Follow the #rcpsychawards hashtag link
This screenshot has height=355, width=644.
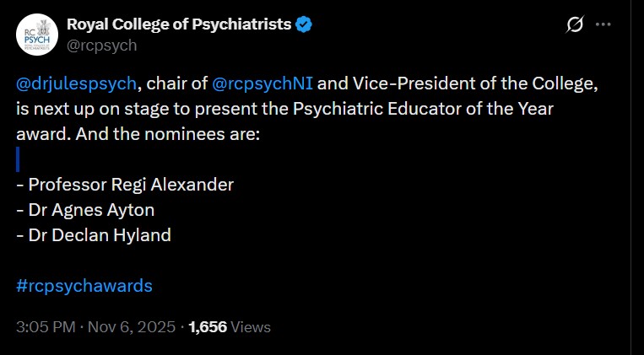84,285
